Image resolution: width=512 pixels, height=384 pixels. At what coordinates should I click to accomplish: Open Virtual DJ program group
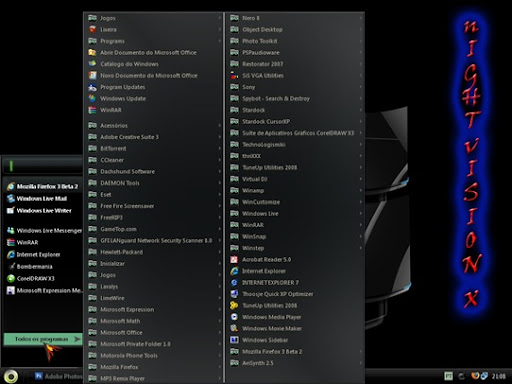tap(296, 179)
